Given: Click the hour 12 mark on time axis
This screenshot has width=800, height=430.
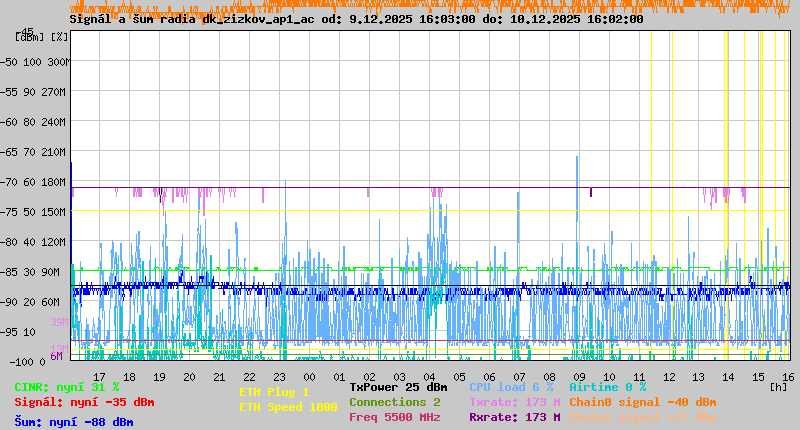Looking at the screenshot, I should 669,376.
